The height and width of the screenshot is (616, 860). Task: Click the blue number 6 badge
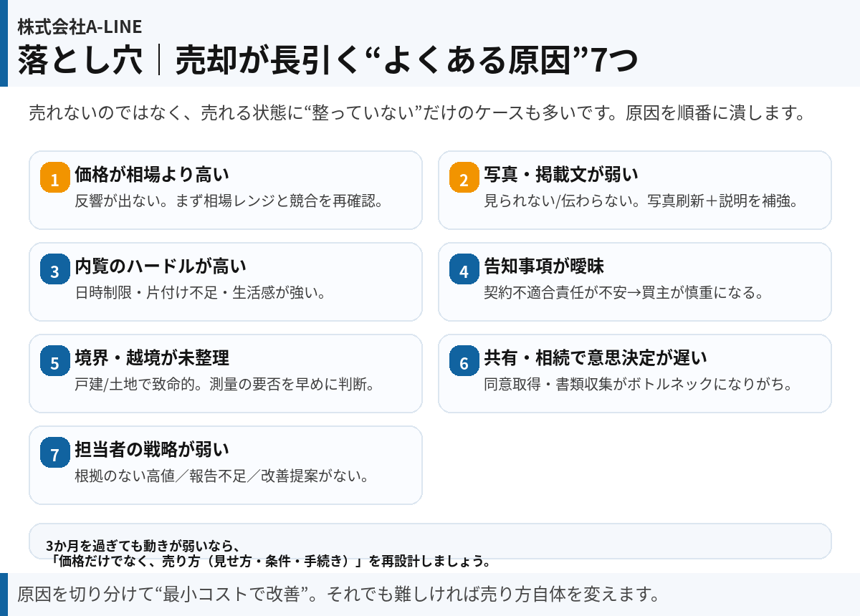point(464,361)
